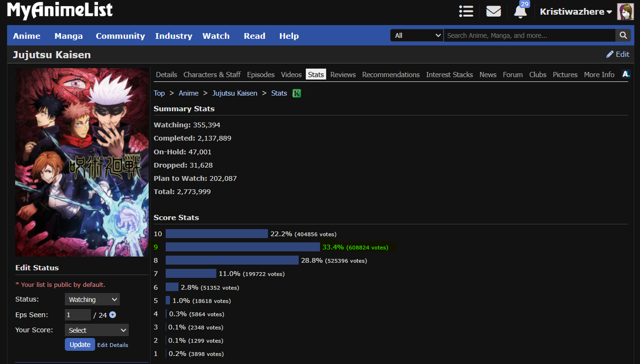Click the user profile avatar picture
The image size is (640, 364).
coord(625,11)
